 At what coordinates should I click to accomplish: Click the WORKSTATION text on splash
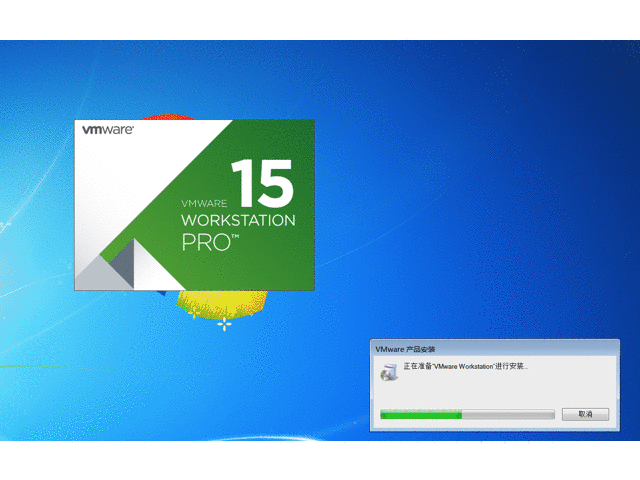click(238, 220)
